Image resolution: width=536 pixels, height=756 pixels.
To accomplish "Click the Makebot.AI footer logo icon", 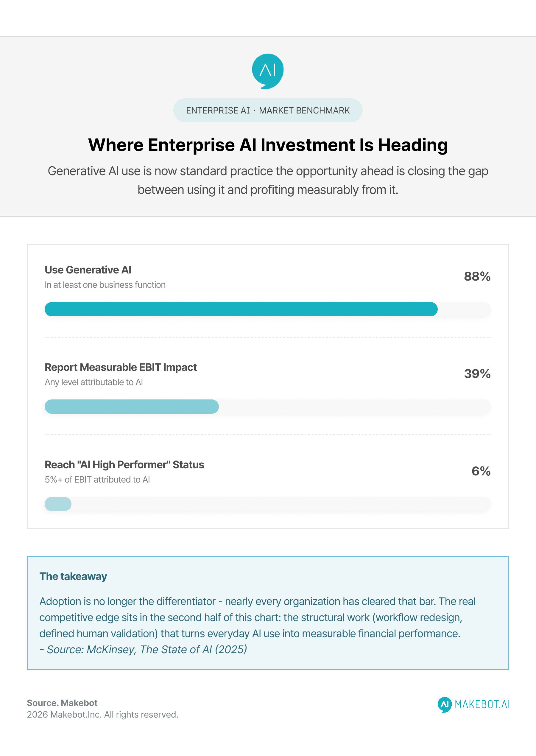I will pos(445,704).
